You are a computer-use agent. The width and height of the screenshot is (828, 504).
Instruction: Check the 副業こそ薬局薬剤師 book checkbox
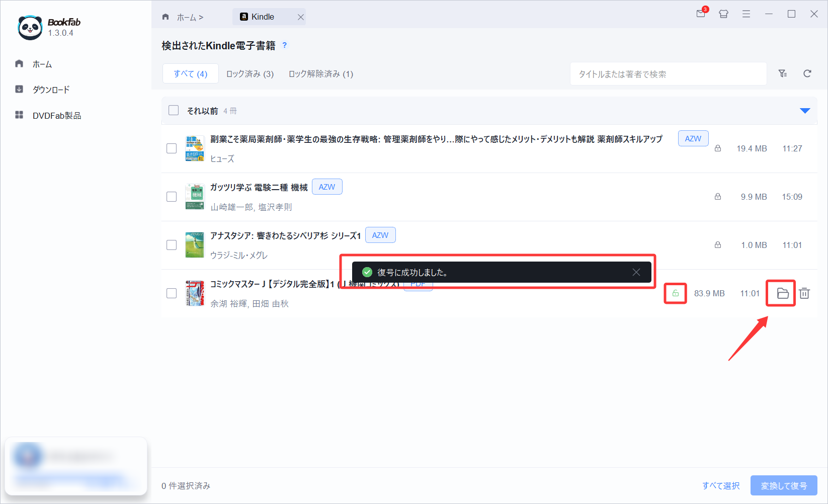pyautogui.click(x=172, y=148)
